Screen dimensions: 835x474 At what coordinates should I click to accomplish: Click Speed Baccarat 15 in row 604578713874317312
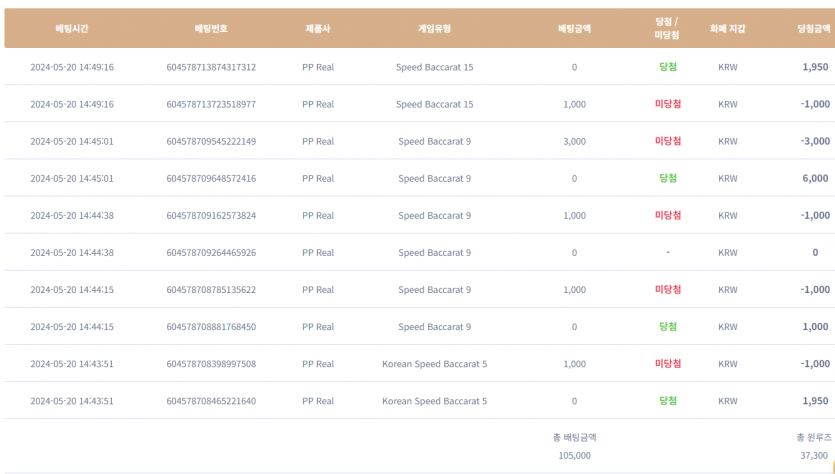(x=435, y=67)
